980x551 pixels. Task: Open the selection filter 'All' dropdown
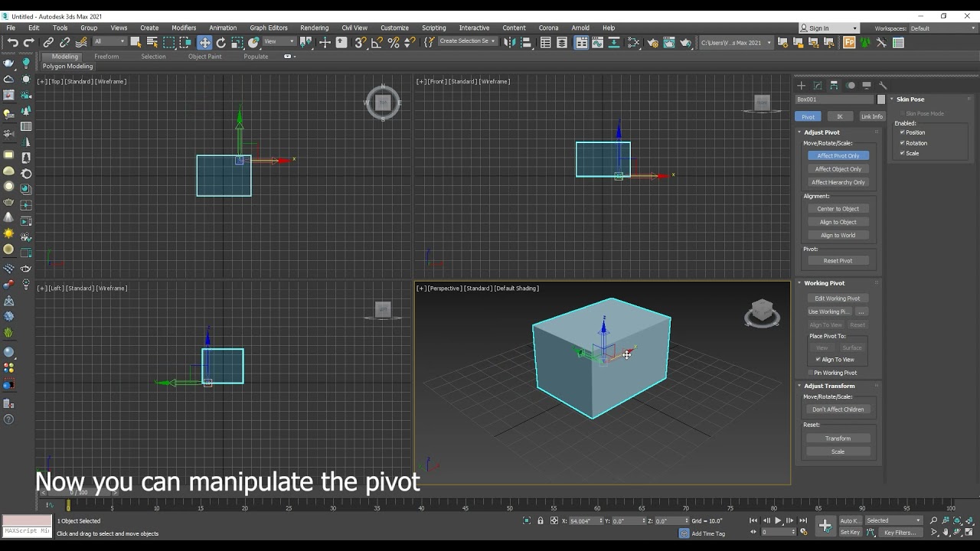(x=109, y=42)
